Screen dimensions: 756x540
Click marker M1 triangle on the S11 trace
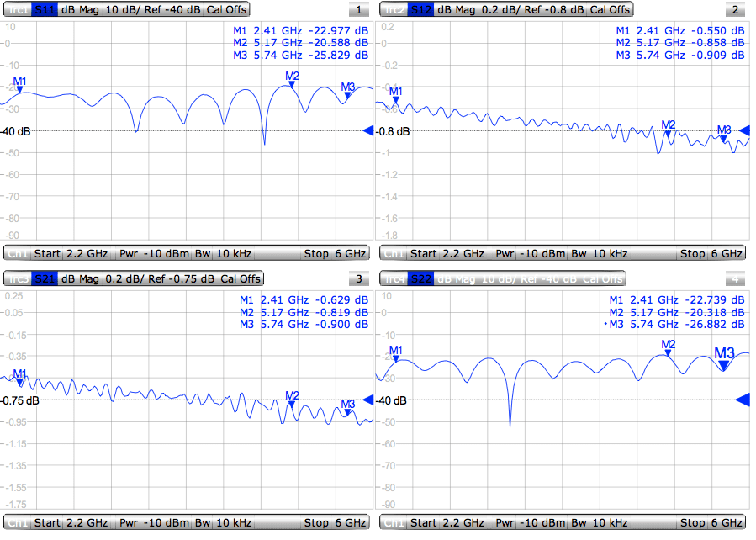pos(18,90)
